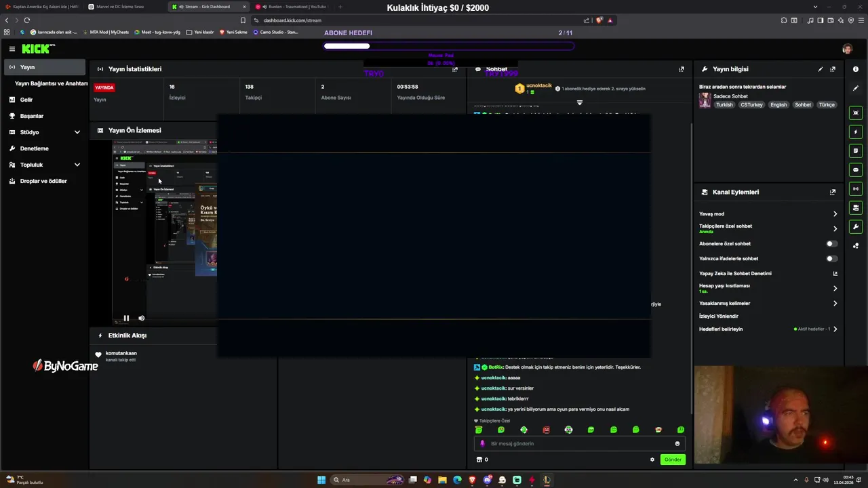Toggle the note widget in the right rail
This screenshot has height=488, width=868.
(x=856, y=150)
